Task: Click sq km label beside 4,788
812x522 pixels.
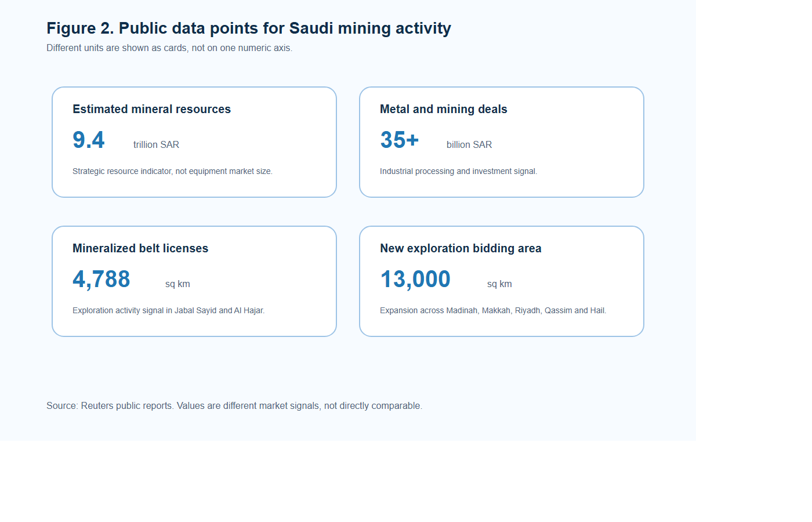Action: point(177,284)
